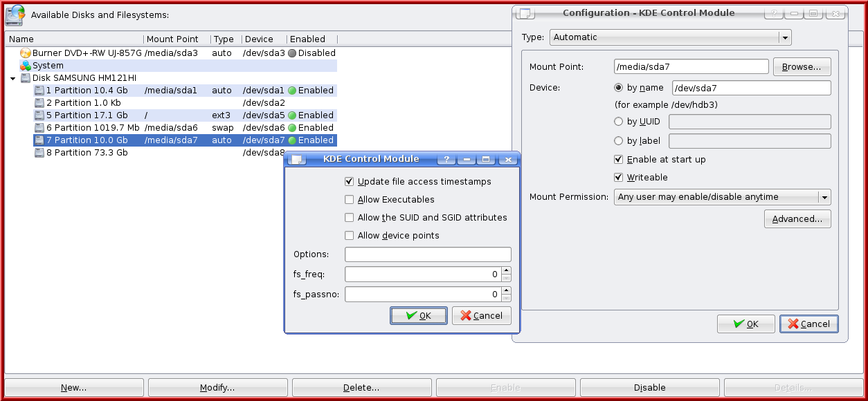Click the icon of 2 Partition 1.0 Kb
The image size is (868, 401).
point(39,103)
